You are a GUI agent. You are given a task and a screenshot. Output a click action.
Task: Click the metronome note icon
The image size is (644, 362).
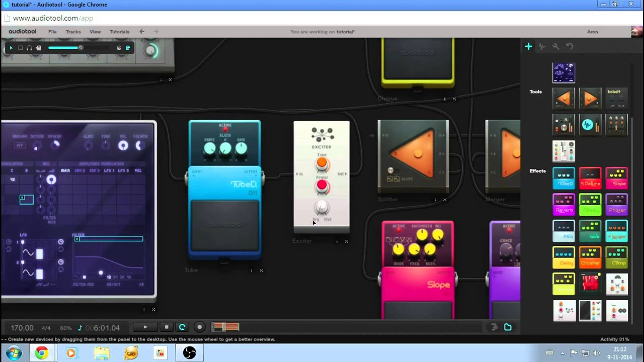click(x=80, y=328)
